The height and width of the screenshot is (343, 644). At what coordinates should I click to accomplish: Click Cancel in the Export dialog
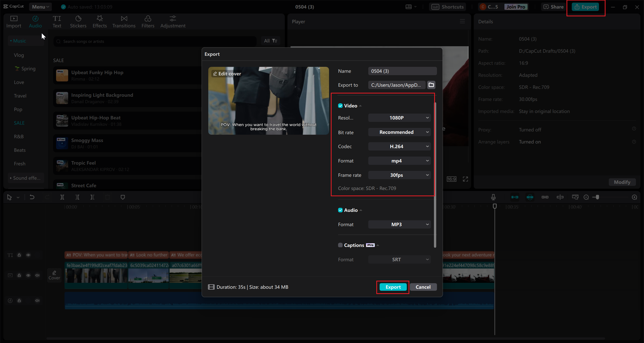[423, 287]
